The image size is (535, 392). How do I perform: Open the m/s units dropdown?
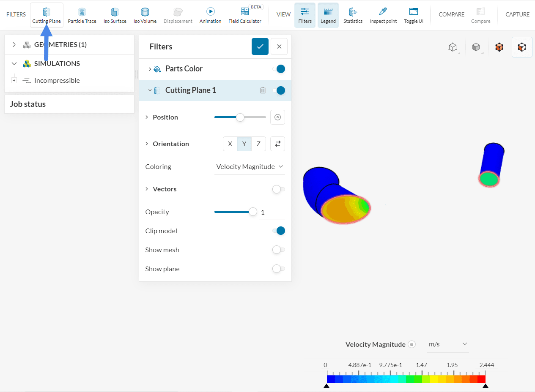click(447, 344)
